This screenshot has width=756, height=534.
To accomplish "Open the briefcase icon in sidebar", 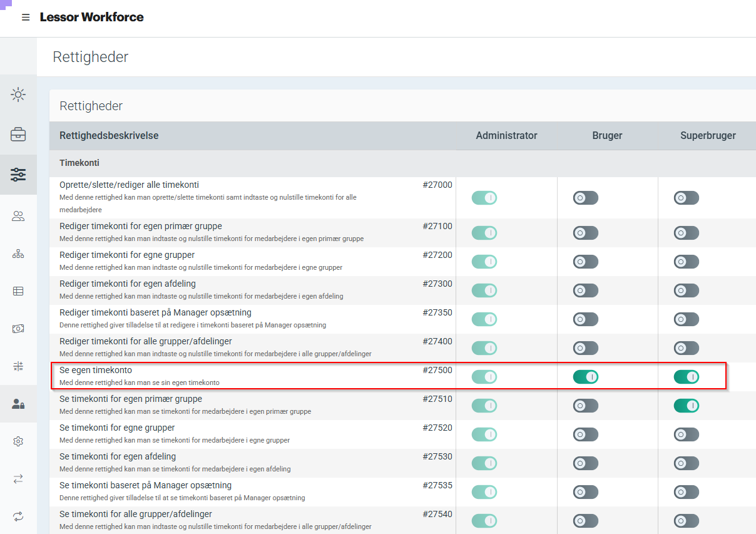I will [18, 135].
